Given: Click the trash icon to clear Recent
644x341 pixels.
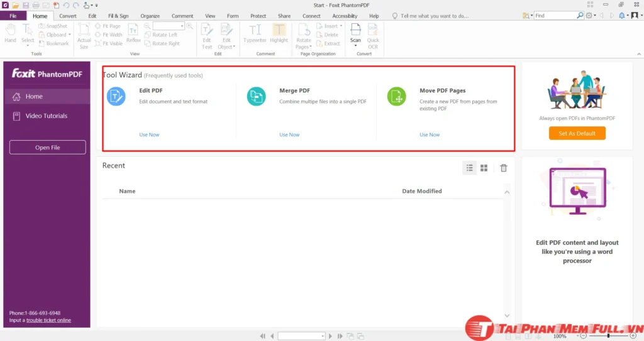Looking at the screenshot, I should tap(504, 168).
